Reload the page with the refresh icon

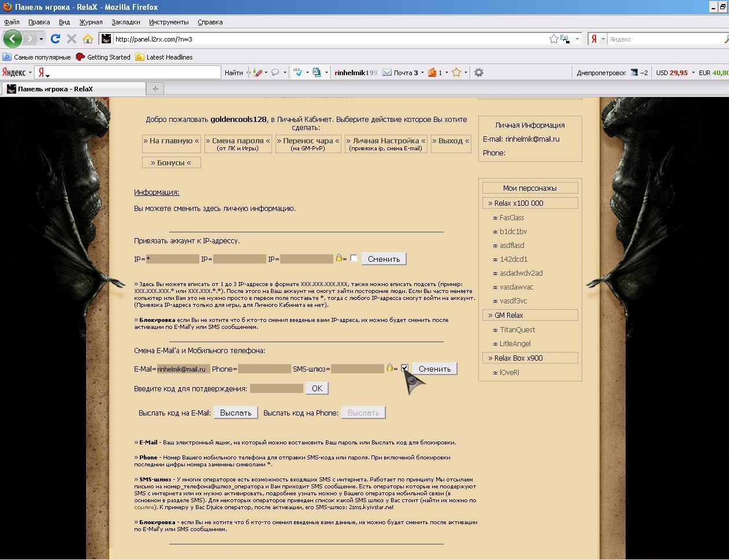coord(55,39)
